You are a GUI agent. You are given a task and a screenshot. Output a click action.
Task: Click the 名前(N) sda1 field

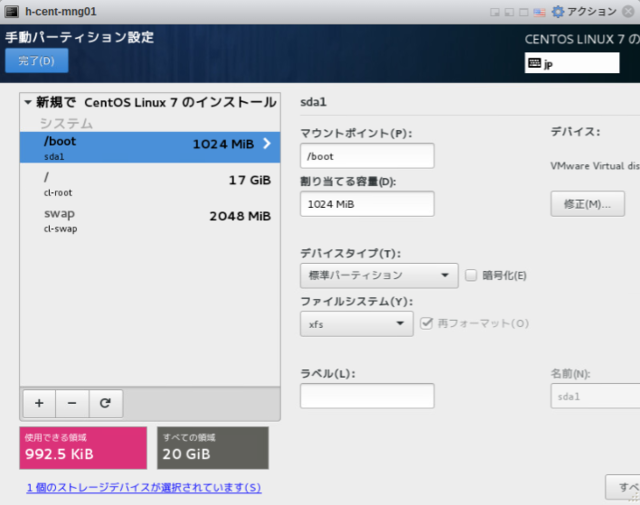[x=595, y=396]
